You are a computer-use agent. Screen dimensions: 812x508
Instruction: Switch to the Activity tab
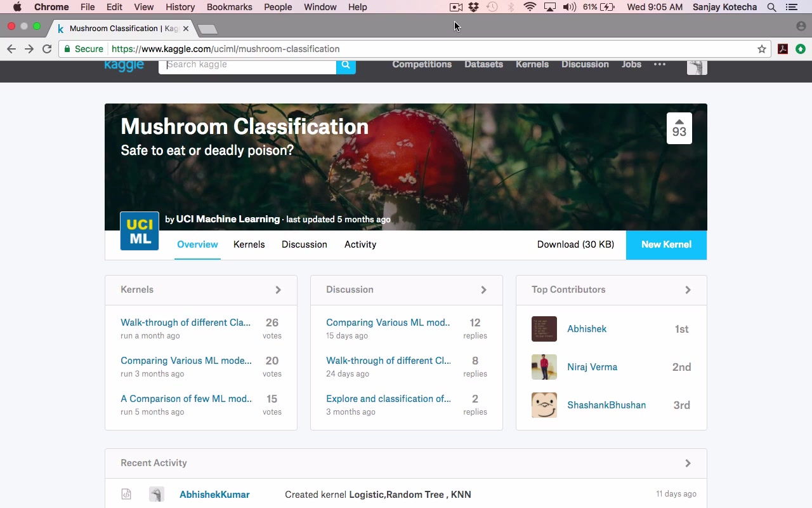pos(360,244)
